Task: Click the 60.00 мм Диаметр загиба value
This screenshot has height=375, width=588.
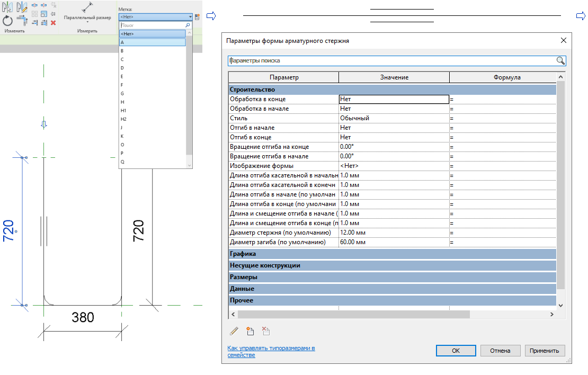Action: (394, 242)
